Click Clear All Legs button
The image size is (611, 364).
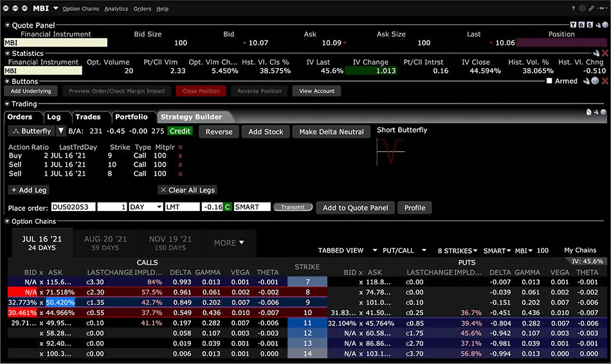pyautogui.click(x=187, y=190)
